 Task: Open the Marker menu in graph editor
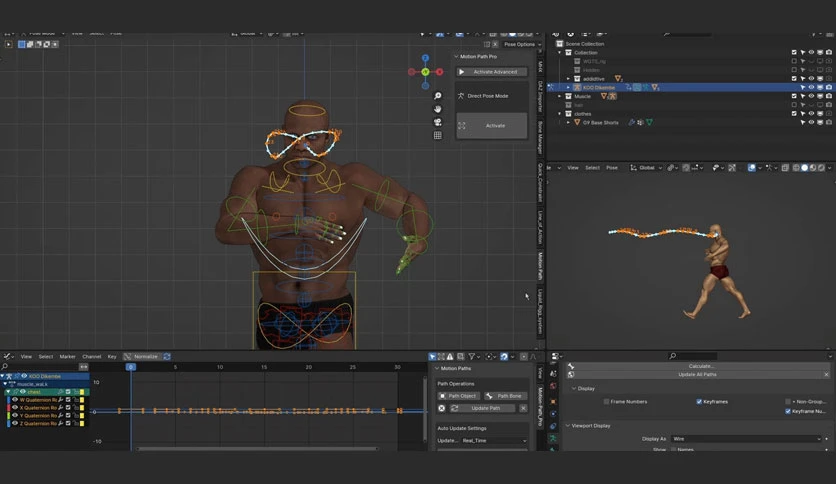(x=67, y=357)
